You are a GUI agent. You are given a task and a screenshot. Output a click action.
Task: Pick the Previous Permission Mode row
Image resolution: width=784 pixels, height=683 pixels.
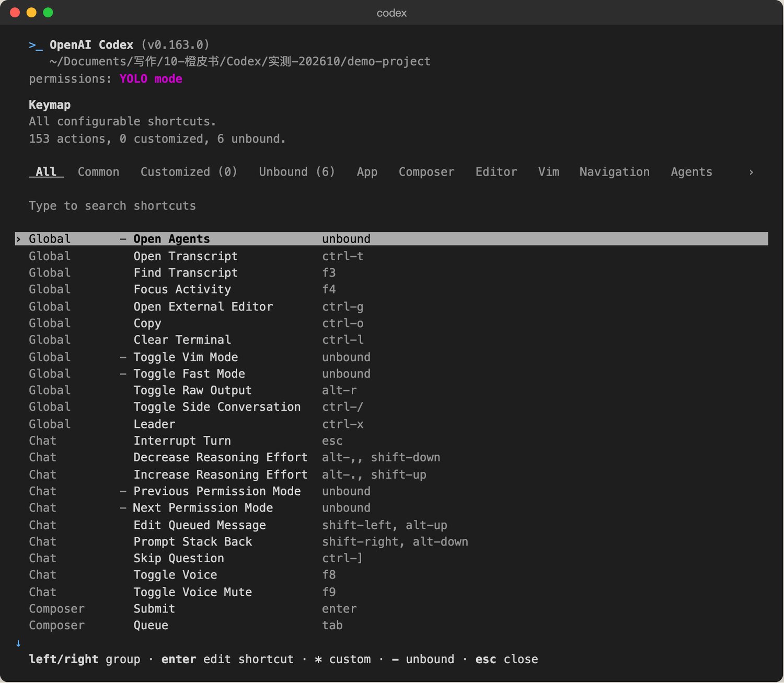391,492
